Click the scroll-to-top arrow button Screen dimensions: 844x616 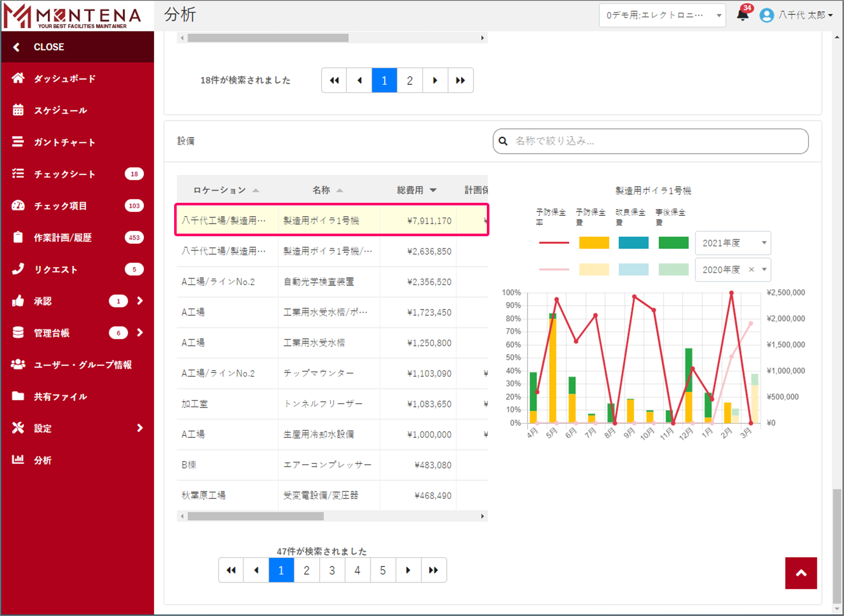coord(800,573)
